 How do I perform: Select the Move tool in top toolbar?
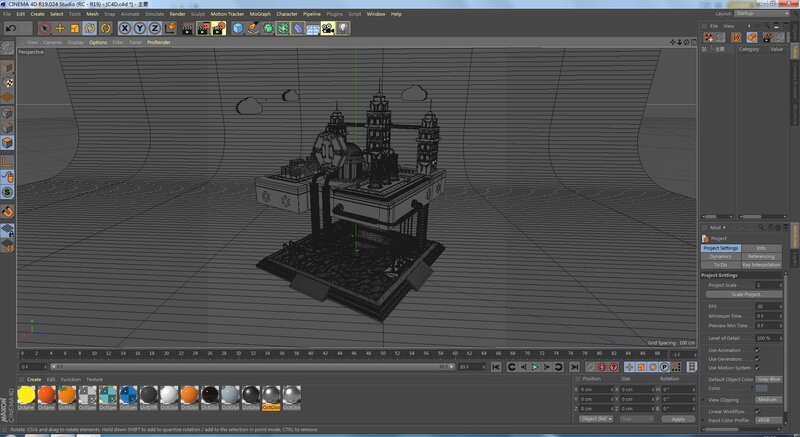pyautogui.click(x=60, y=28)
